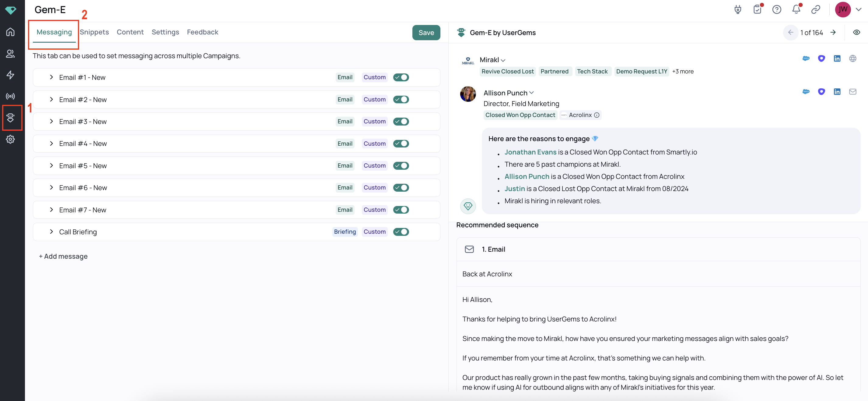Expand the Email #3 - New row

coord(51,121)
